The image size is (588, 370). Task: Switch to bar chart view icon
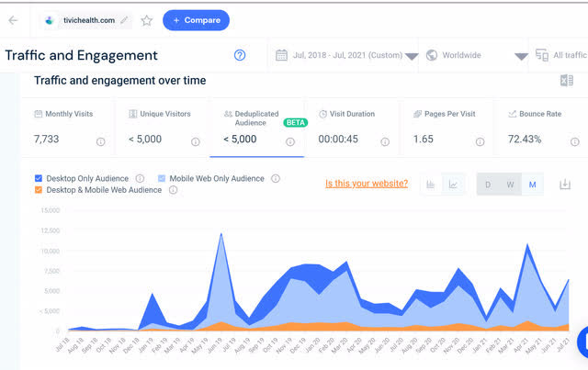tap(431, 185)
